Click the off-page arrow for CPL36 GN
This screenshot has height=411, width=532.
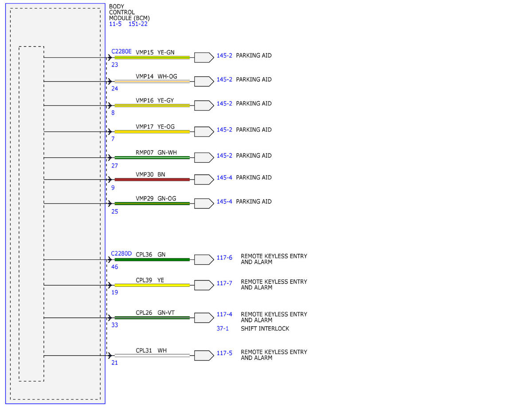tap(204, 260)
